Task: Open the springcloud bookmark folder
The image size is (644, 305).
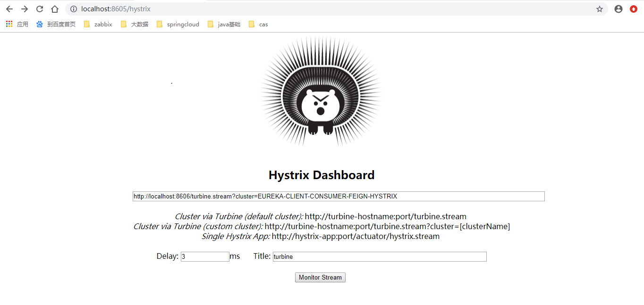Action: [x=178, y=24]
